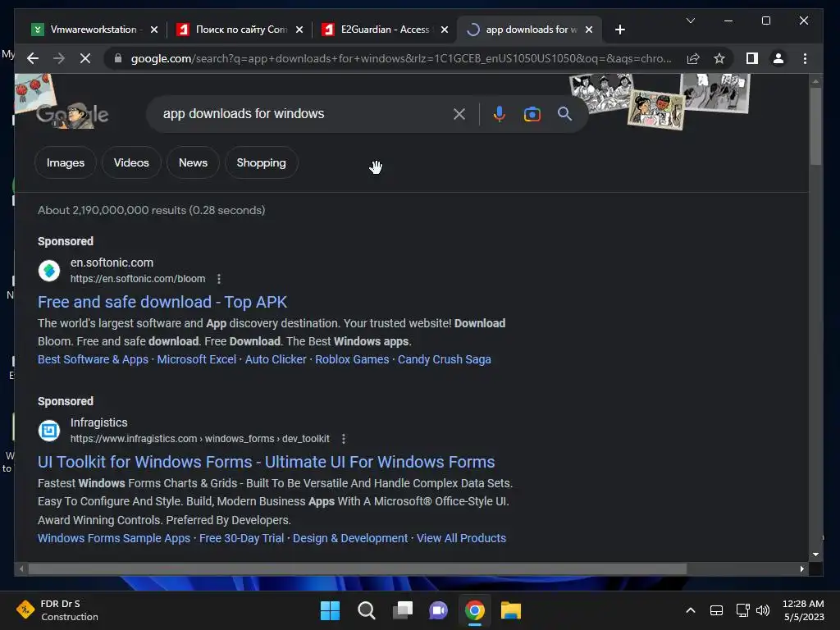Screen dimensions: 840x630
Task: Filter results by News
Action: [193, 162]
